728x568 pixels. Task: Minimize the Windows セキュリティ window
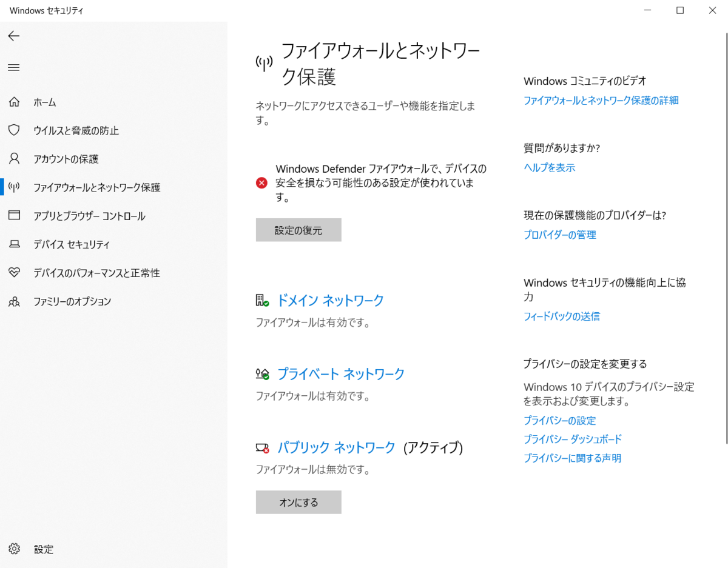[647, 10]
